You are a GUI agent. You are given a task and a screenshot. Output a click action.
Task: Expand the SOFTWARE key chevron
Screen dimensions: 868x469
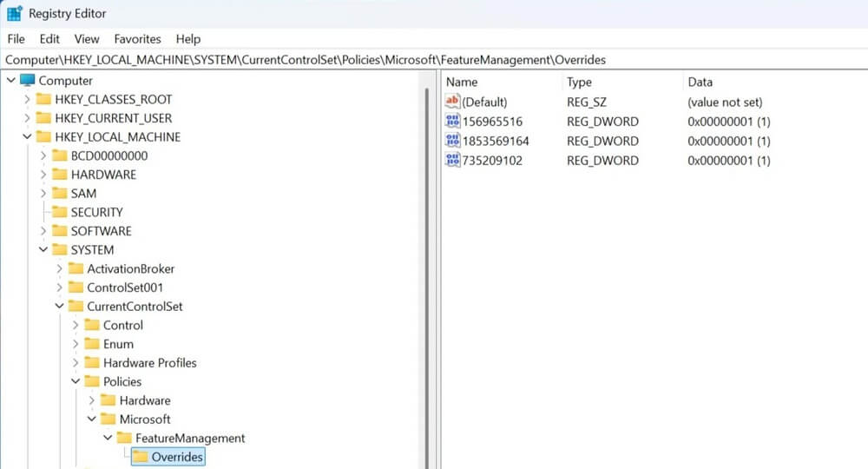(43, 231)
